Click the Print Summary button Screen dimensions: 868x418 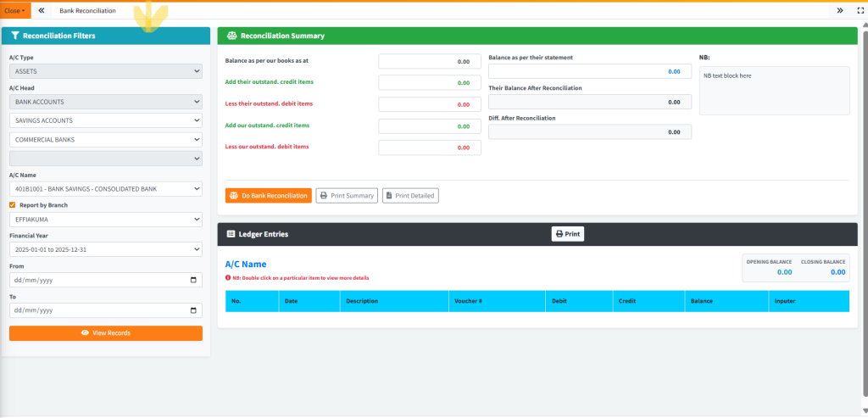tap(347, 196)
